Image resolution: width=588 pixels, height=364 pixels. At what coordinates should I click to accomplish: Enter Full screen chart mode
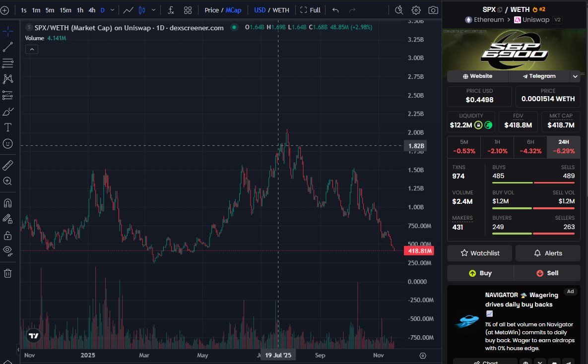pyautogui.click(x=311, y=10)
